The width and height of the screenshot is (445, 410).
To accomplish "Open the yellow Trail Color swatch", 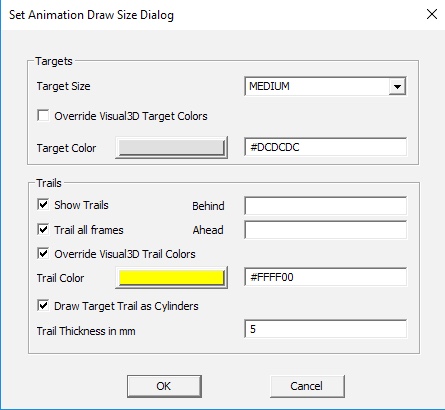I will click(x=171, y=277).
